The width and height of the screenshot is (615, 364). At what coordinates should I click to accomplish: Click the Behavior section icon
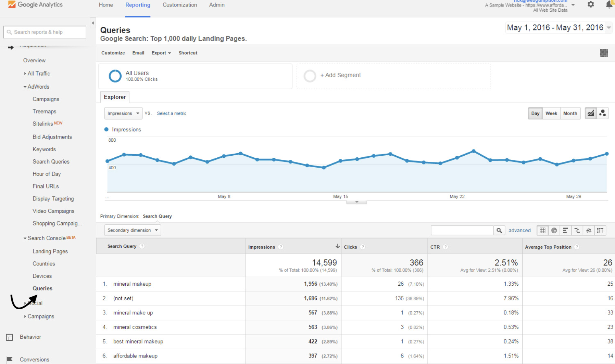10,337
